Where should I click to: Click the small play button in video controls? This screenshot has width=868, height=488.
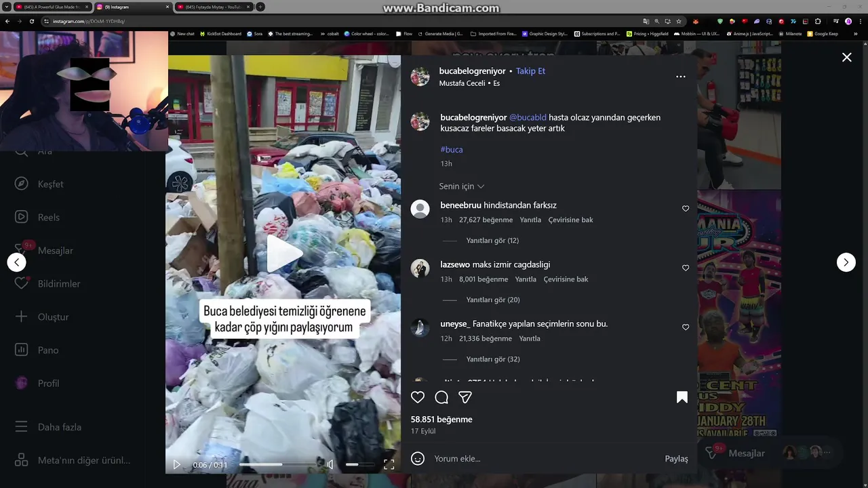[x=177, y=465]
